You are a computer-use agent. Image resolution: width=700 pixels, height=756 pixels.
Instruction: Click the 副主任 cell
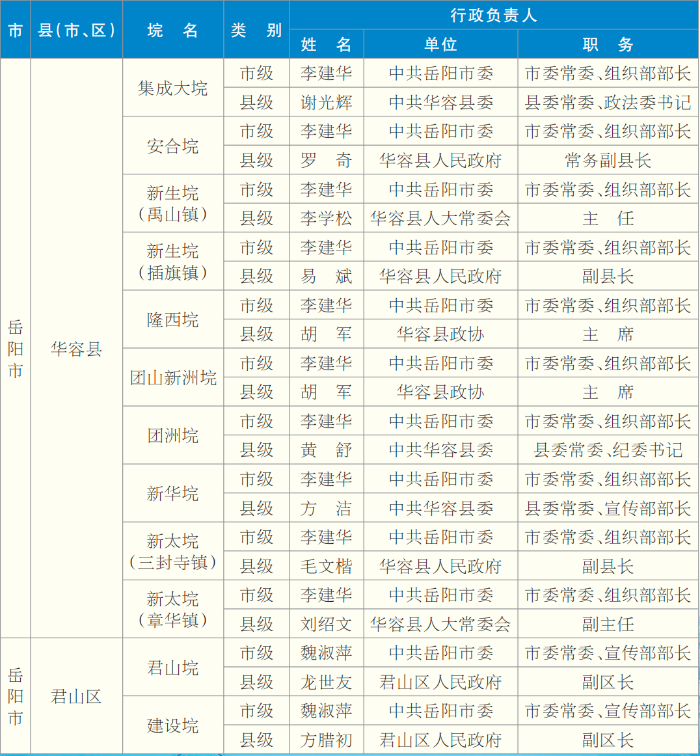(x=608, y=623)
